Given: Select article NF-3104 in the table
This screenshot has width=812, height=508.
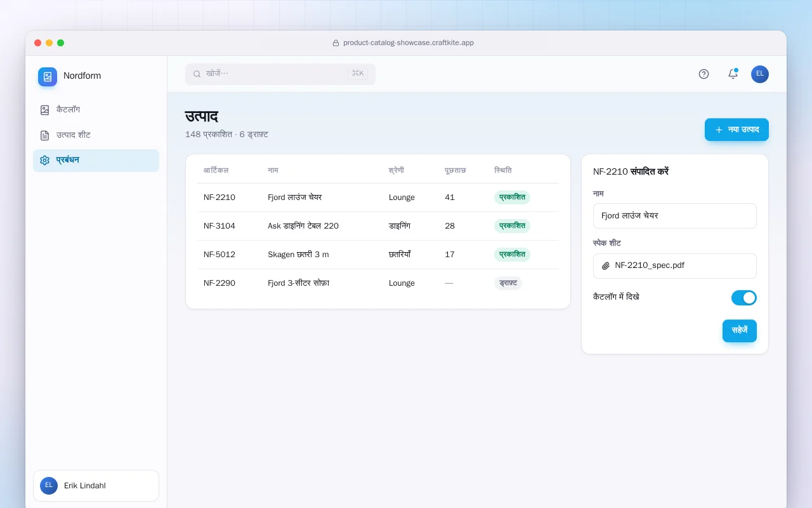Looking at the screenshot, I should 219,226.
